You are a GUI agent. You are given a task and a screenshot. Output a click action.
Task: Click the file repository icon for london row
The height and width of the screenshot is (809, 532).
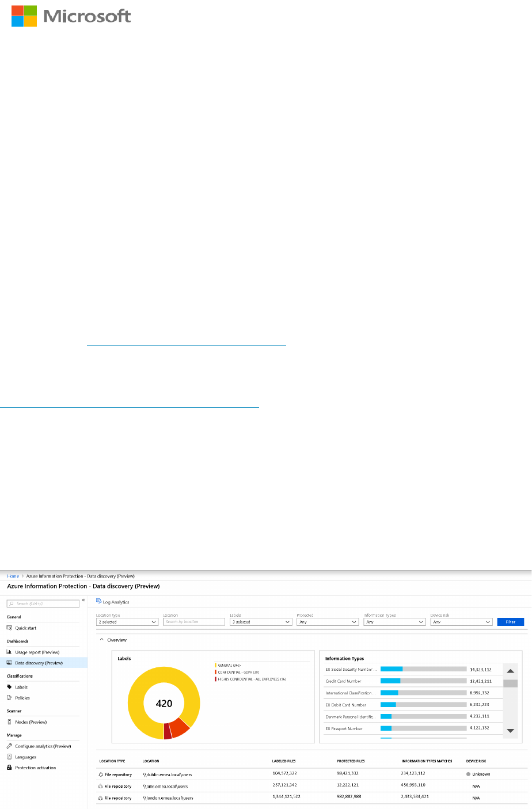tap(101, 799)
